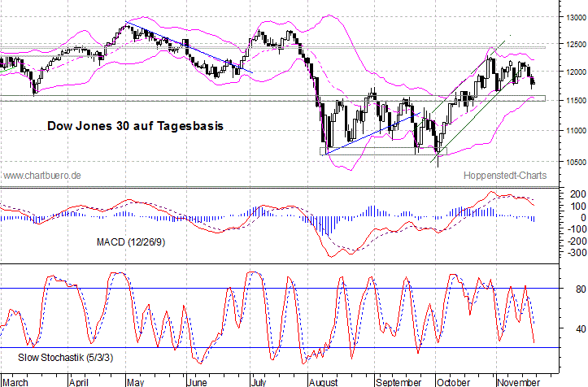Click the Slow Stochastik (5/3/3) label
This screenshot has width=588, height=387.
point(66,358)
